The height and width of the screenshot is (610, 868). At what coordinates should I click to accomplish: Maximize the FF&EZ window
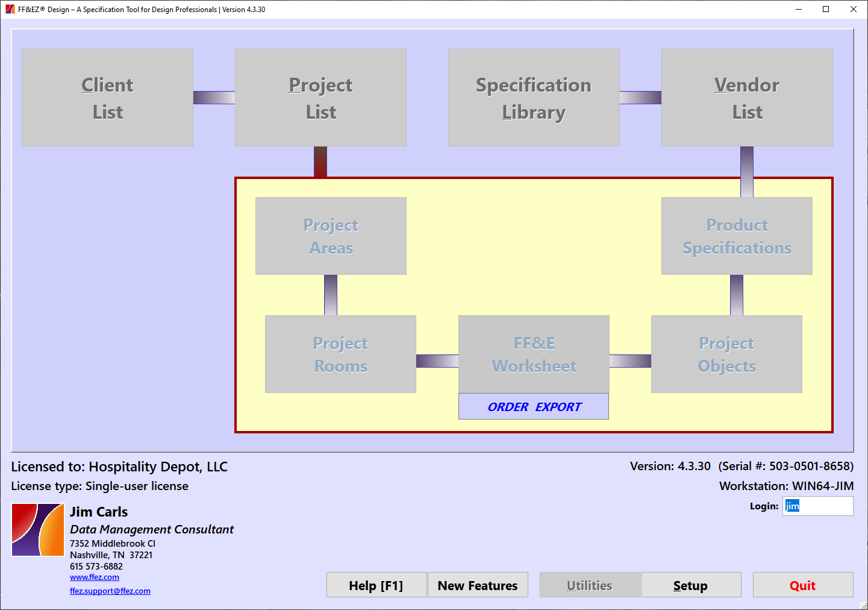[x=826, y=9]
